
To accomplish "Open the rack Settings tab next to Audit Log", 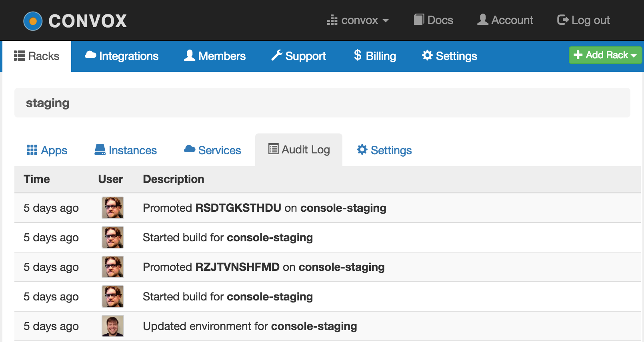I will 384,150.
